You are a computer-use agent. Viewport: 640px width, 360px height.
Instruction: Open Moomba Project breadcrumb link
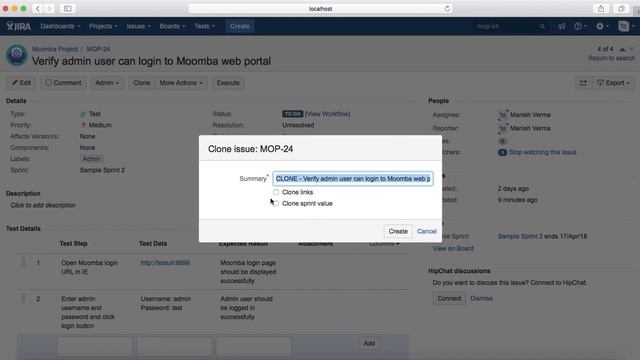click(x=55, y=49)
